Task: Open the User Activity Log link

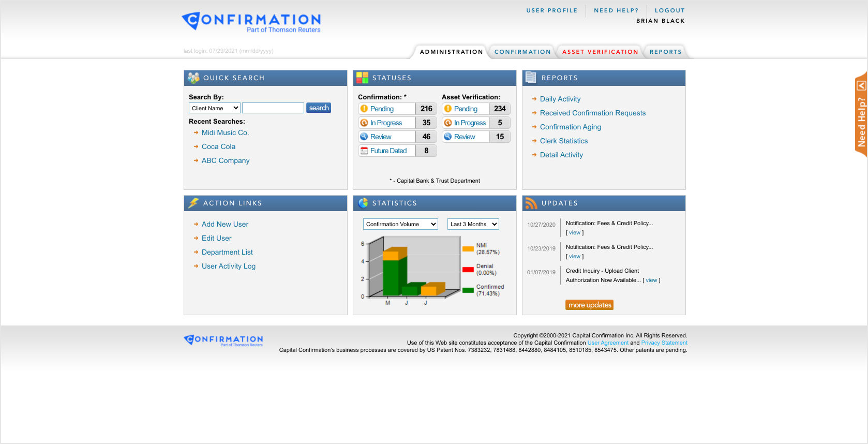Action: pos(229,266)
